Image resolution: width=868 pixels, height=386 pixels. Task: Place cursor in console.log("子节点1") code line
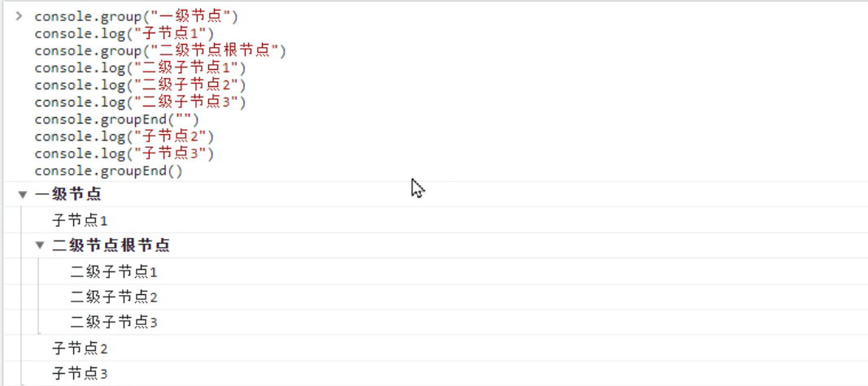124,34
